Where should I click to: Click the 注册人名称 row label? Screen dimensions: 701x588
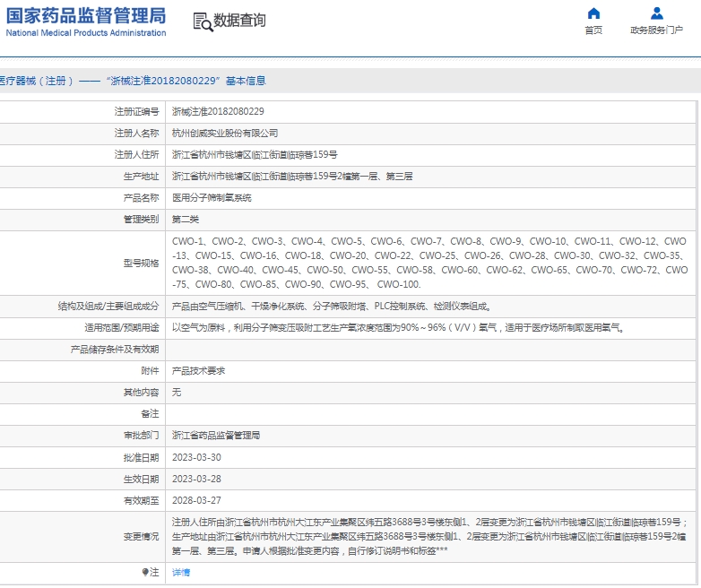pos(136,133)
